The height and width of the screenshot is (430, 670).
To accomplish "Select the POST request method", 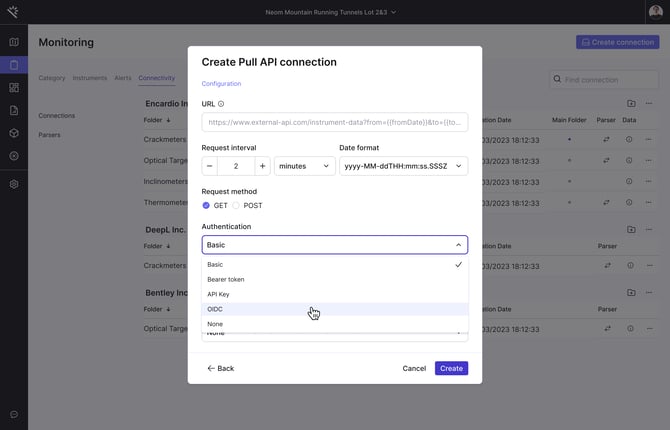I will (236, 205).
